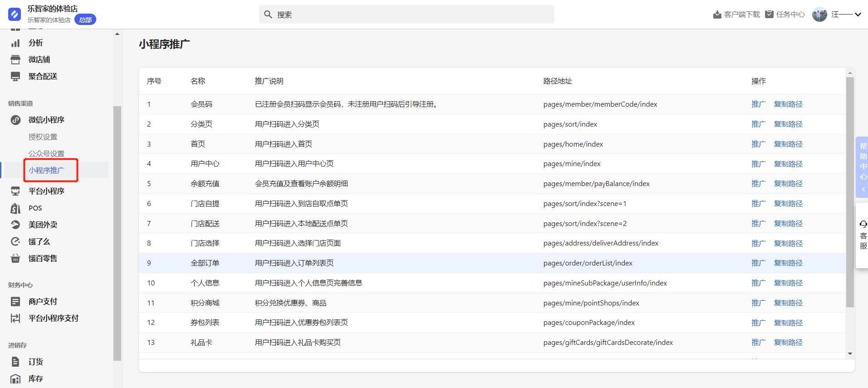Screen dimensions: 868x388
Task: Open the 微店铺 menu label
Action: [x=39, y=60]
